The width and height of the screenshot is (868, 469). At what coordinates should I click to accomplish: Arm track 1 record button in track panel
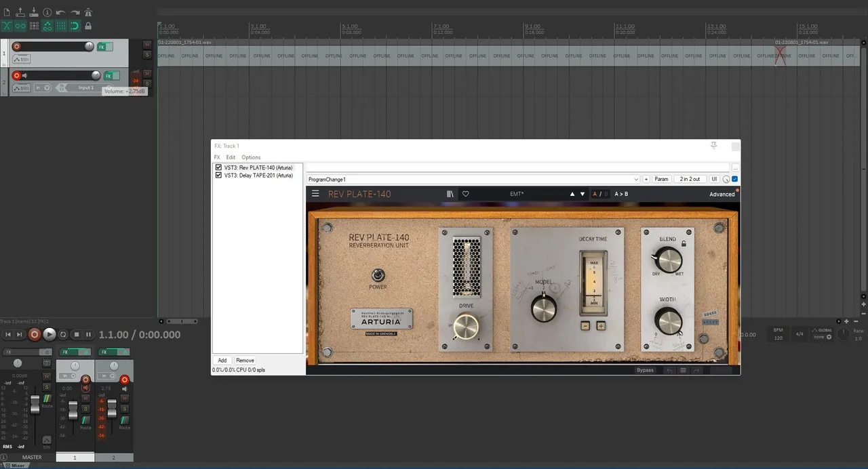point(17,47)
